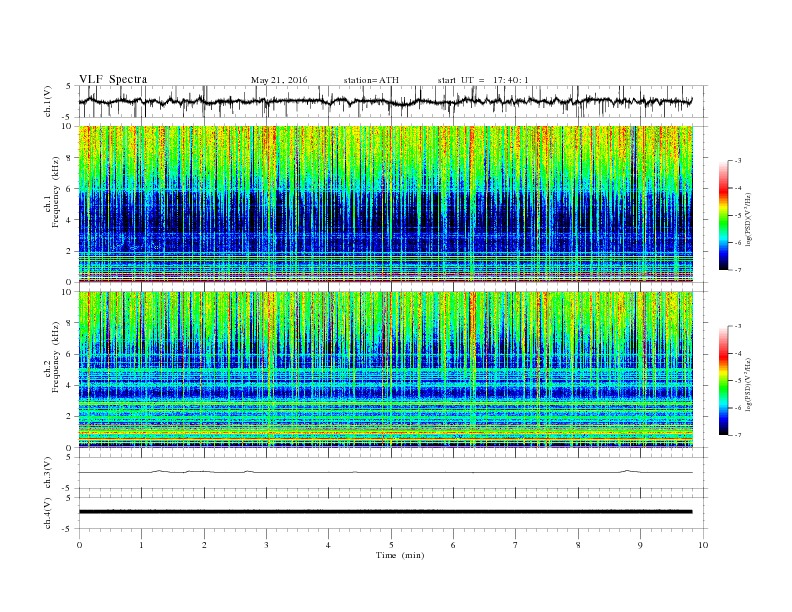Click time axis tick label '9'
The width and height of the screenshot is (792, 612).
640,545
